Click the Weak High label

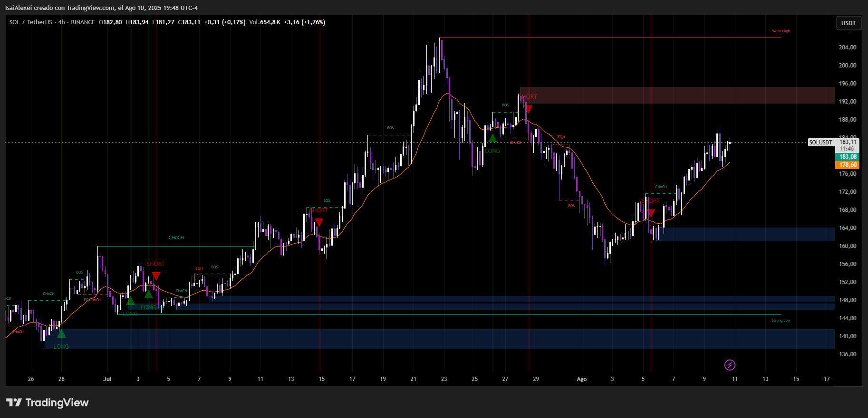tap(781, 31)
